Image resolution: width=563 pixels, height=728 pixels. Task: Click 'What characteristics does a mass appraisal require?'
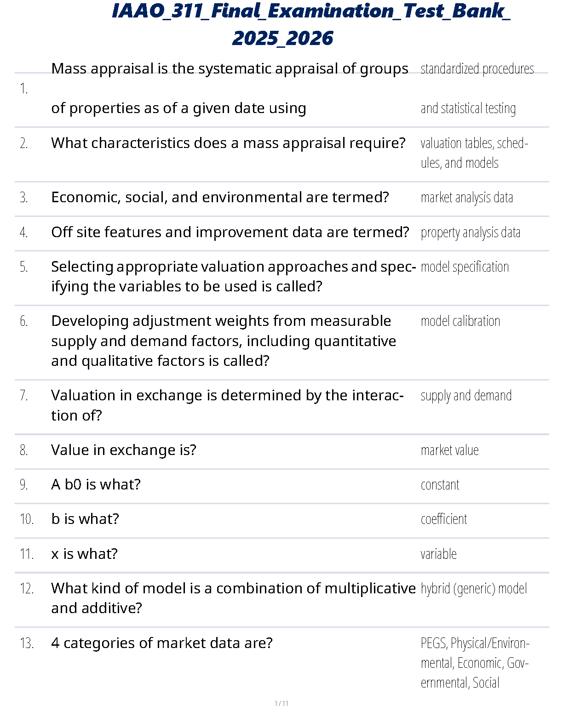click(x=228, y=143)
